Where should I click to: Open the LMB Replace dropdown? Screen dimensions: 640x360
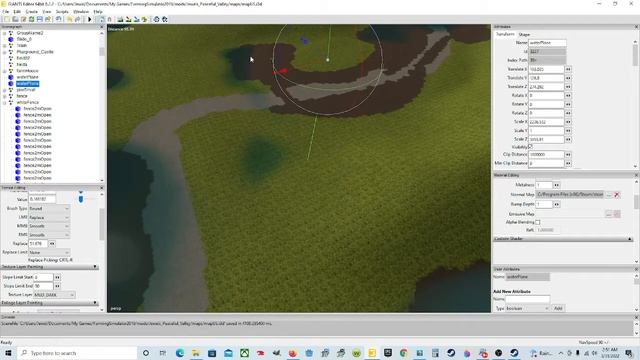point(49,218)
